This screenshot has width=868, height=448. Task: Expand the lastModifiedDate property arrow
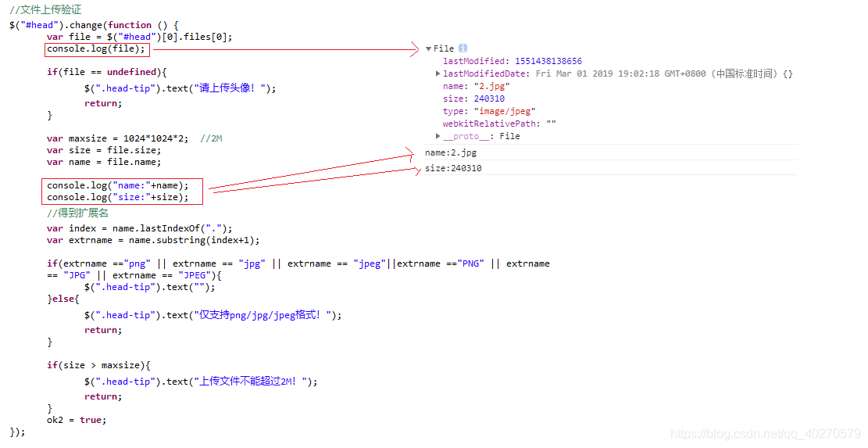(x=438, y=73)
